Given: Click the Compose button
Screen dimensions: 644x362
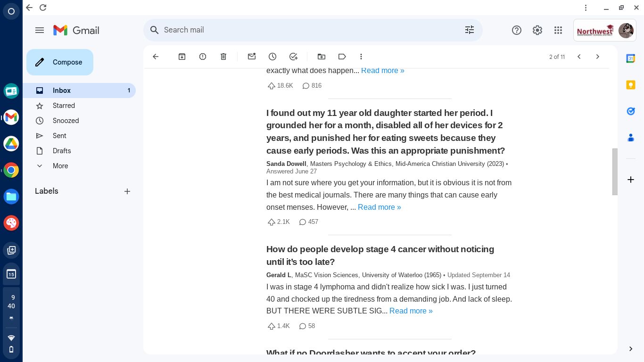Looking at the screenshot, I should [60, 62].
